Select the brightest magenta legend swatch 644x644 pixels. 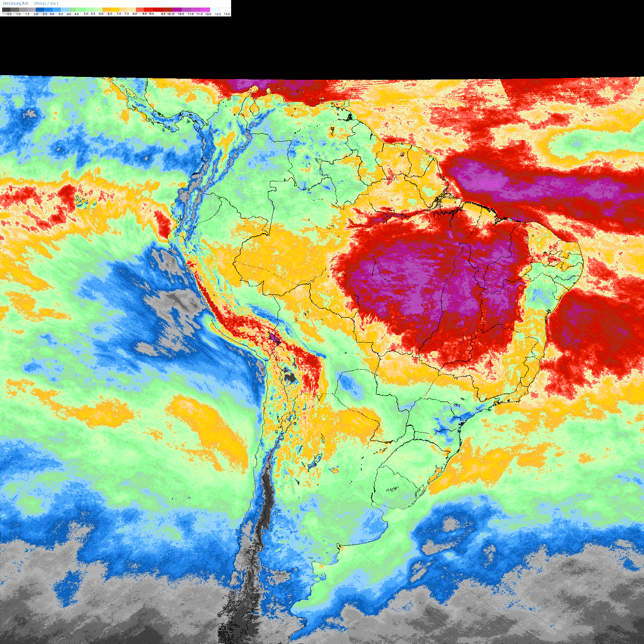pyautogui.click(x=205, y=10)
